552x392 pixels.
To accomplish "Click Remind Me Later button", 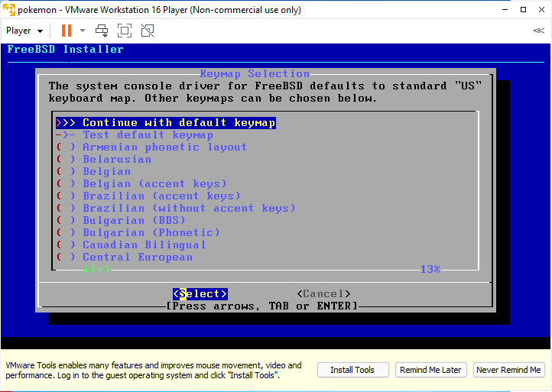I will click(430, 370).
